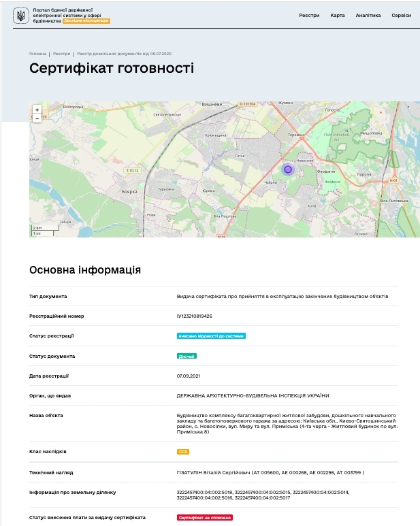Viewport: 420px width, 526px height.
Task: Click the Клас наслідків row label
Action: pos(48,452)
